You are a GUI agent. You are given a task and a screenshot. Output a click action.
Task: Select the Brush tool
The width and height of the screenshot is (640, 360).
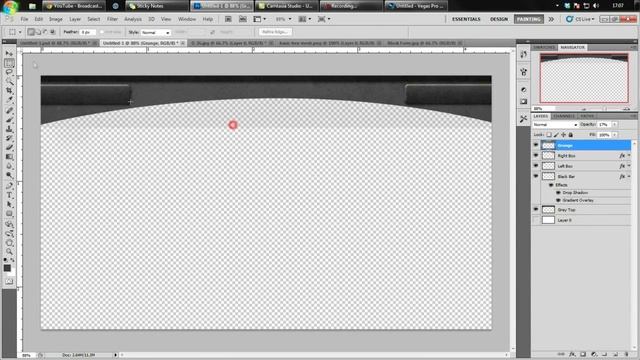9,120
